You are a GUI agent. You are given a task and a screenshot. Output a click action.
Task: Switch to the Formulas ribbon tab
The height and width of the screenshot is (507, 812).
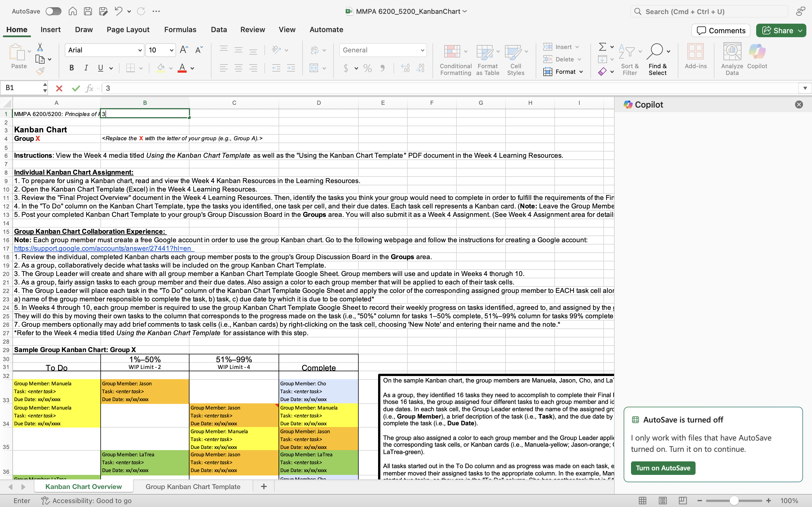(180, 30)
